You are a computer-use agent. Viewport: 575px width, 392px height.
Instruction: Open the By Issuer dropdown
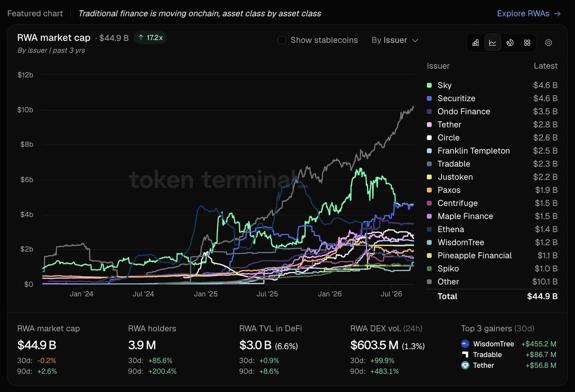point(395,40)
